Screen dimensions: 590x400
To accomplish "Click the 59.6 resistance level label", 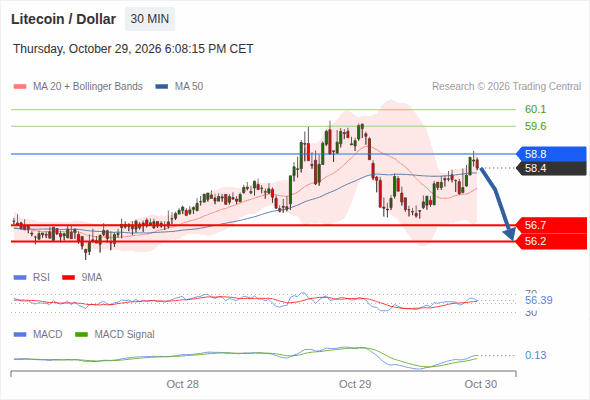I will coord(535,126).
